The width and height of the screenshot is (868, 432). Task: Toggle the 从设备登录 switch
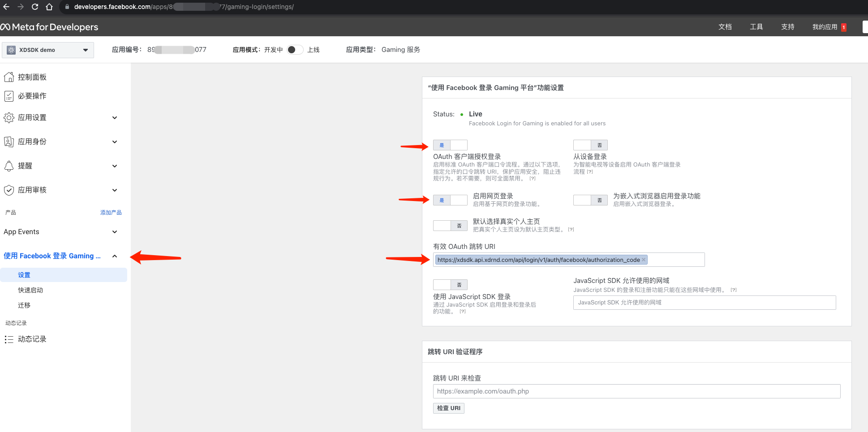pyautogui.click(x=590, y=145)
